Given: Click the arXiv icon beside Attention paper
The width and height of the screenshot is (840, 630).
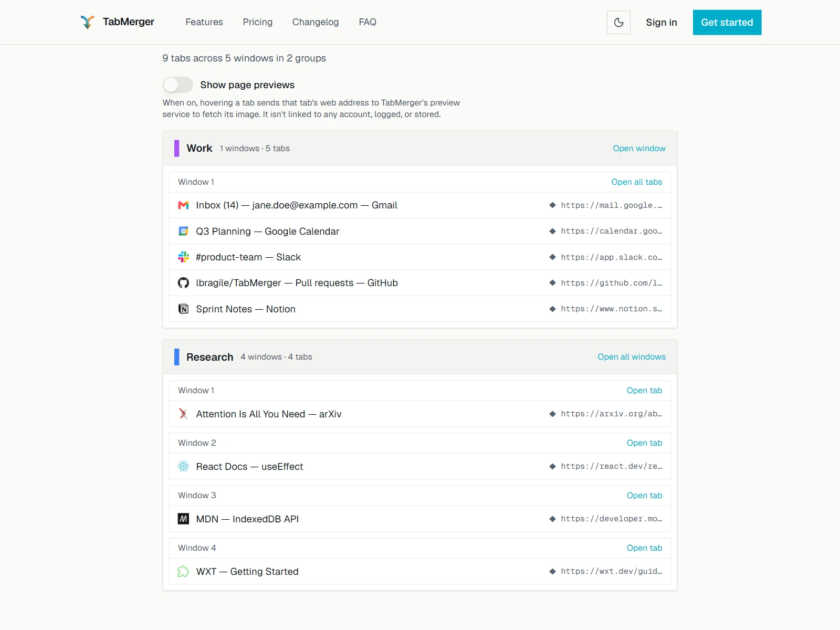Looking at the screenshot, I should pyautogui.click(x=183, y=414).
